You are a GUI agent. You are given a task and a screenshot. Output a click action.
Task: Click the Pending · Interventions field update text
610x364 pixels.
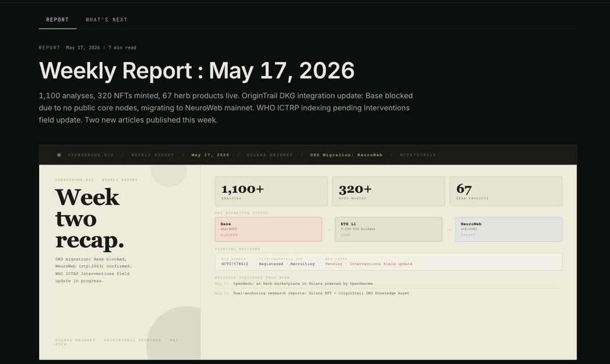pos(369,264)
